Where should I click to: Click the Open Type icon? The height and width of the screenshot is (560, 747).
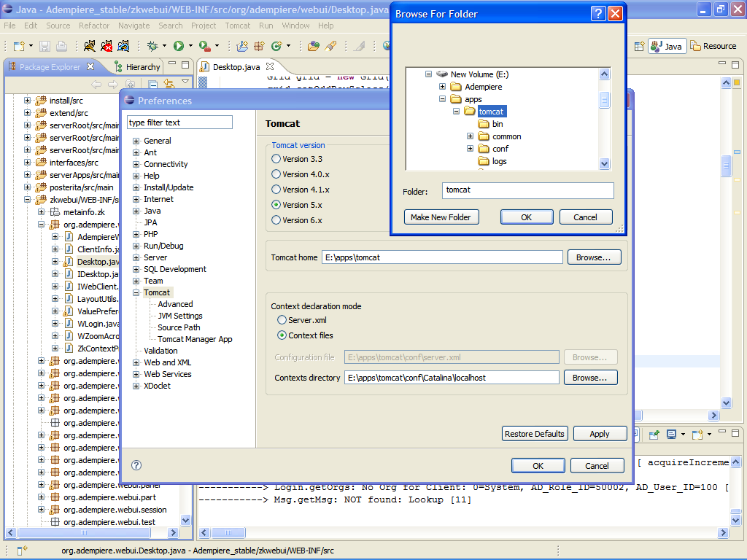point(314,46)
